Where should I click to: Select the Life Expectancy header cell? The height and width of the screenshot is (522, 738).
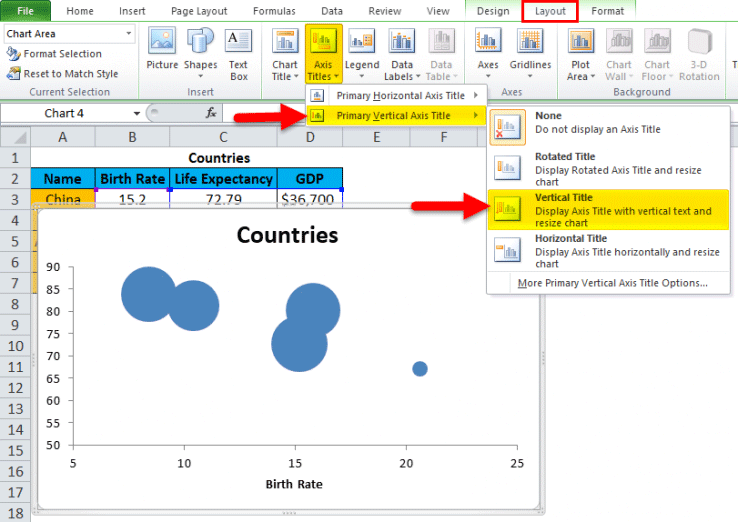click(223, 179)
